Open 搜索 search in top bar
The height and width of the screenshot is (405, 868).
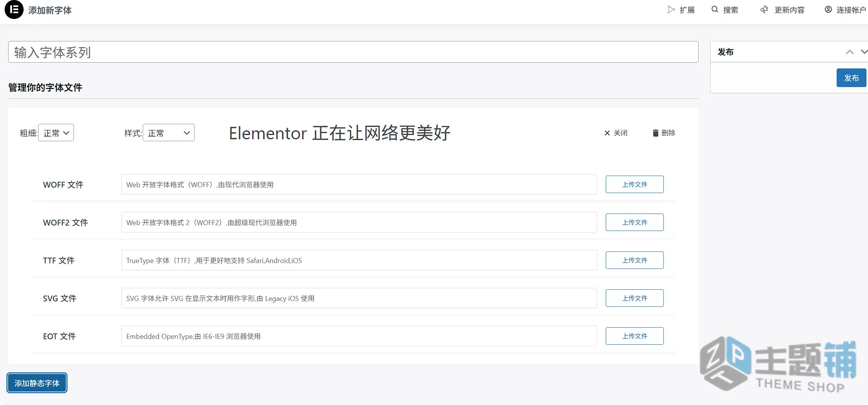(x=725, y=10)
